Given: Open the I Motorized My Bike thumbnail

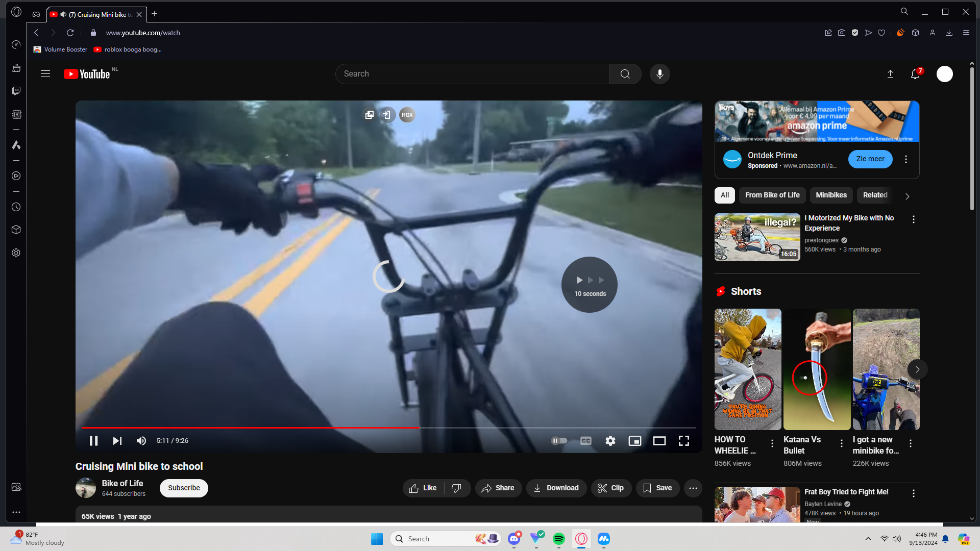Looking at the screenshot, I should 757,237.
